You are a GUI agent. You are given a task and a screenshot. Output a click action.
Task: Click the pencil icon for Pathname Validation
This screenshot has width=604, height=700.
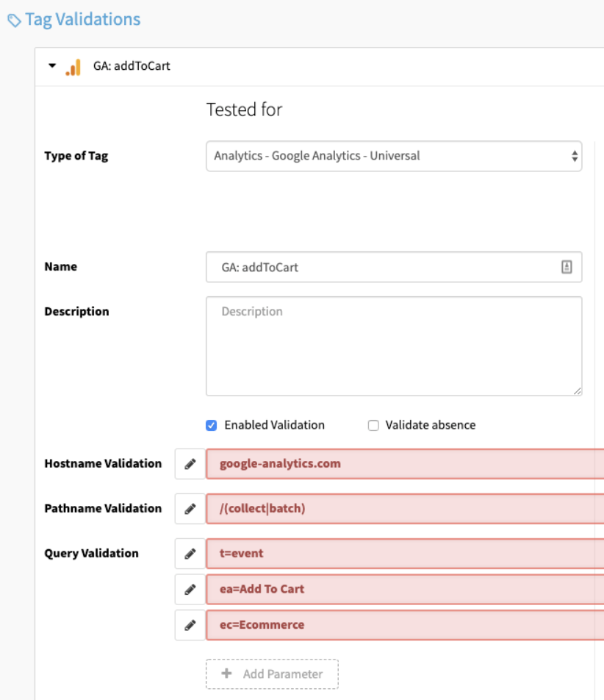coord(190,509)
